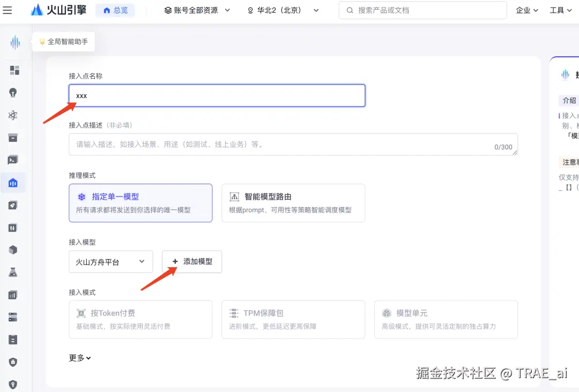Open the tuning sliders icon in sidebar
The height and width of the screenshot is (392, 579).
pos(13,228)
